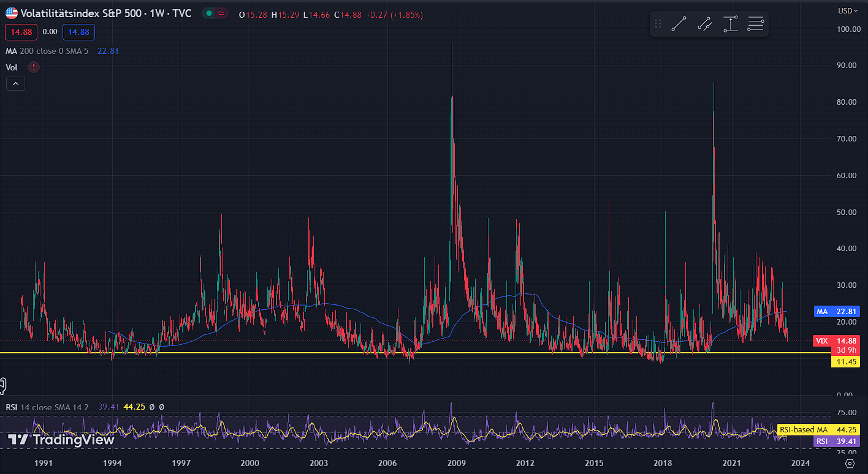Click the 2009 label on time axis
Viewport: 868px width, 474px height.
[x=456, y=463]
